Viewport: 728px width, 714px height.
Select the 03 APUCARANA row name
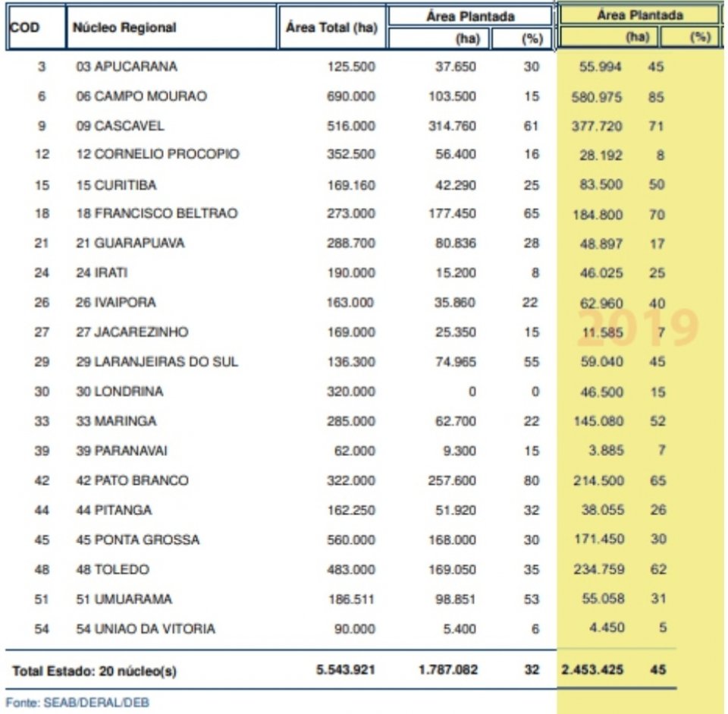127,67
